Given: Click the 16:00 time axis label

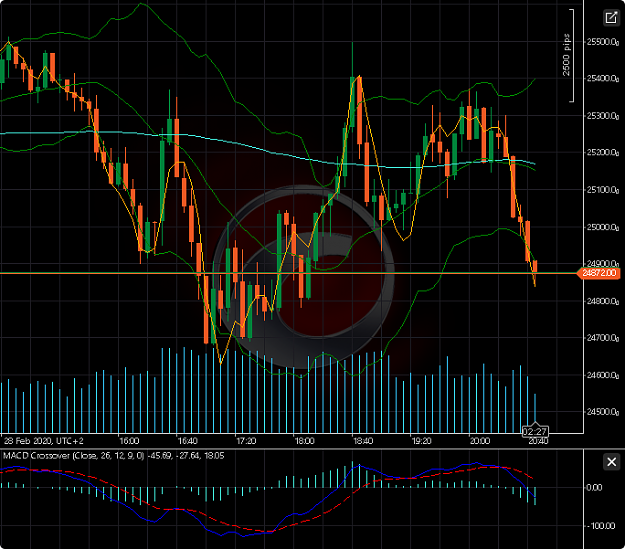Looking at the screenshot, I should click(x=129, y=441).
